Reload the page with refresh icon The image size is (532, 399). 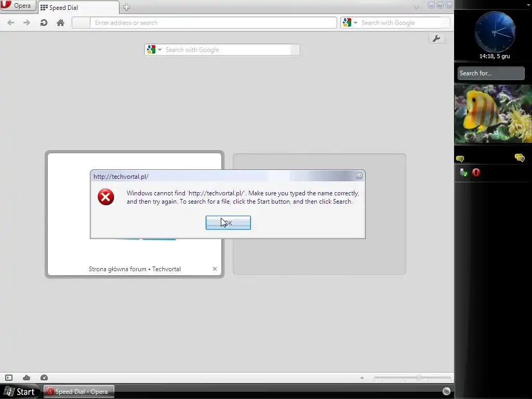pyautogui.click(x=44, y=23)
